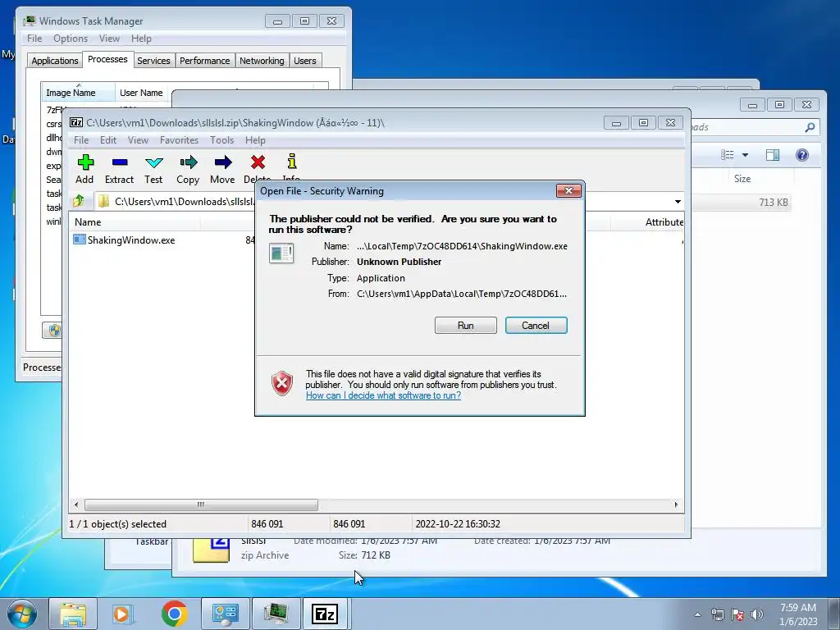
Task: Click the 7-Zip horizontal scrollbar thumb
Action: 201,504
